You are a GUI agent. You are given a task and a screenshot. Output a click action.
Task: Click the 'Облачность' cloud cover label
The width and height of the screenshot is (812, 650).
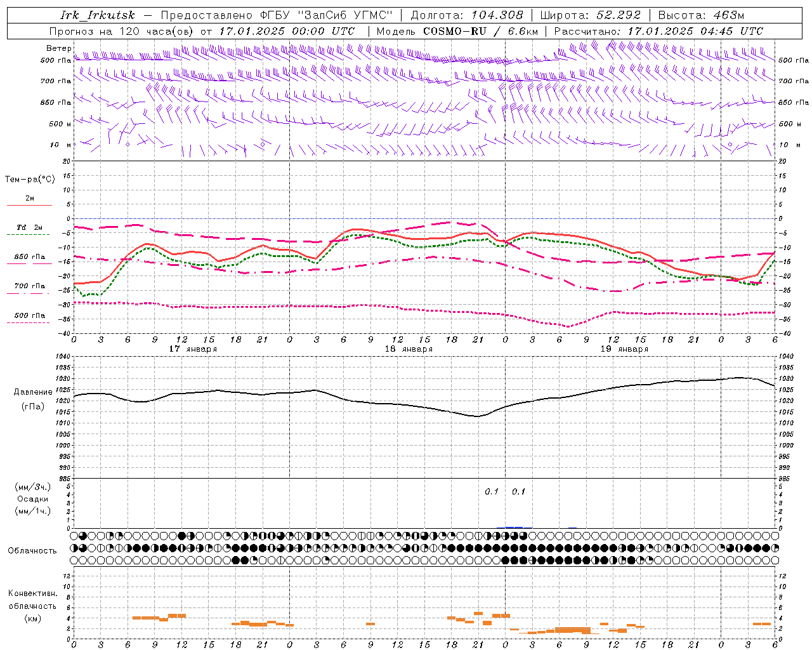tap(32, 551)
